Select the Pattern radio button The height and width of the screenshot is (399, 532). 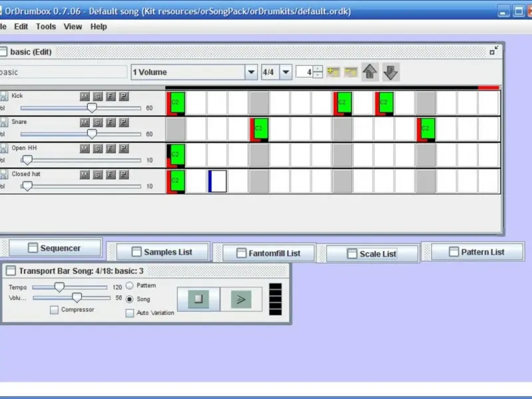click(130, 285)
